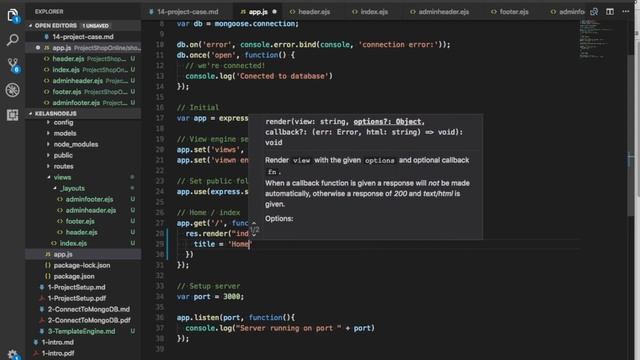Image resolution: width=640 pixels, height=360 pixels.
Task: Open the Debug view in activity bar
Action: (x=12, y=90)
